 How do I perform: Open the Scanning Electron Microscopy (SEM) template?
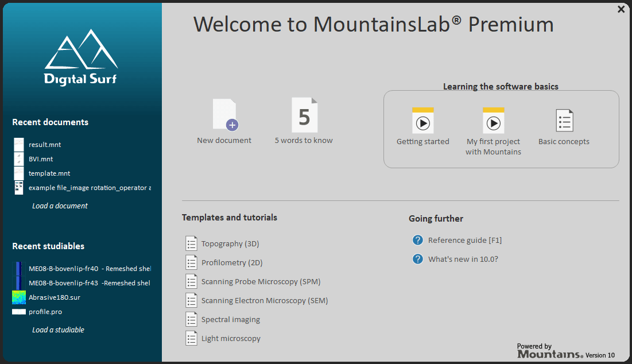pyautogui.click(x=265, y=300)
